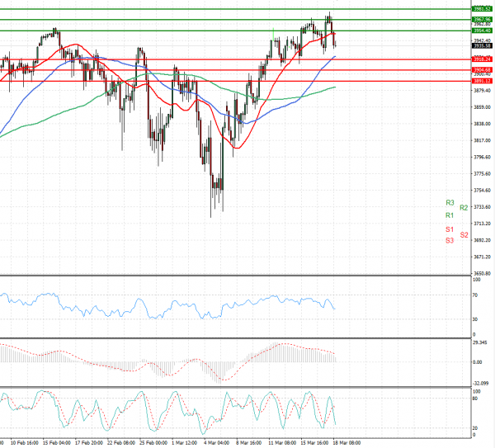Click the red 3904.68 support price label
The image size is (495, 448).
click(482, 70)
